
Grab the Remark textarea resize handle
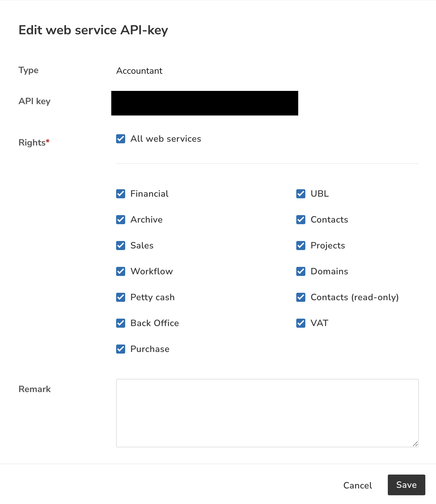(x=415, y=444)
